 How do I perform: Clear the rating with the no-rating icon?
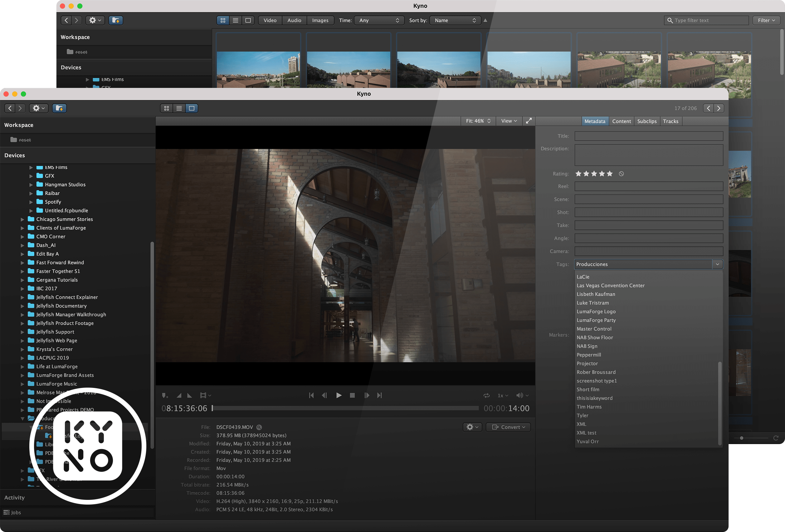tap(621, 173)
